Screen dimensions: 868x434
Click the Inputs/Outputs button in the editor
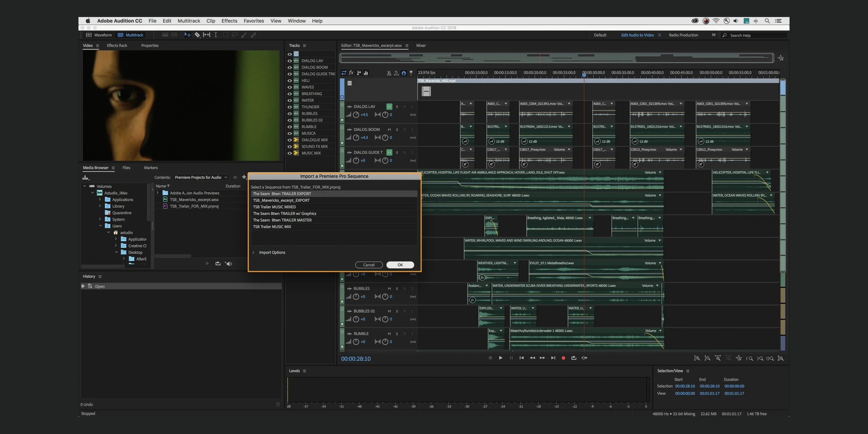click(x=344, y=73)
